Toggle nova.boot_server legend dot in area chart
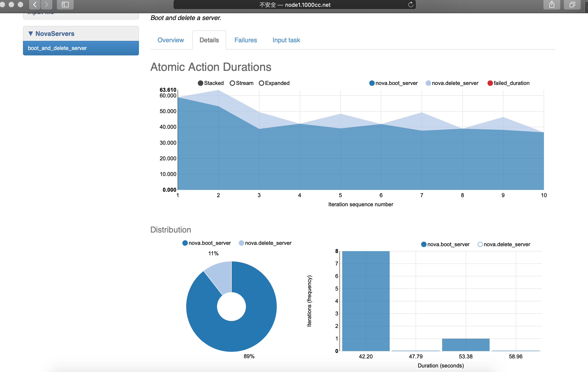This screenshot has width=588, height=372. coord(372,83)
